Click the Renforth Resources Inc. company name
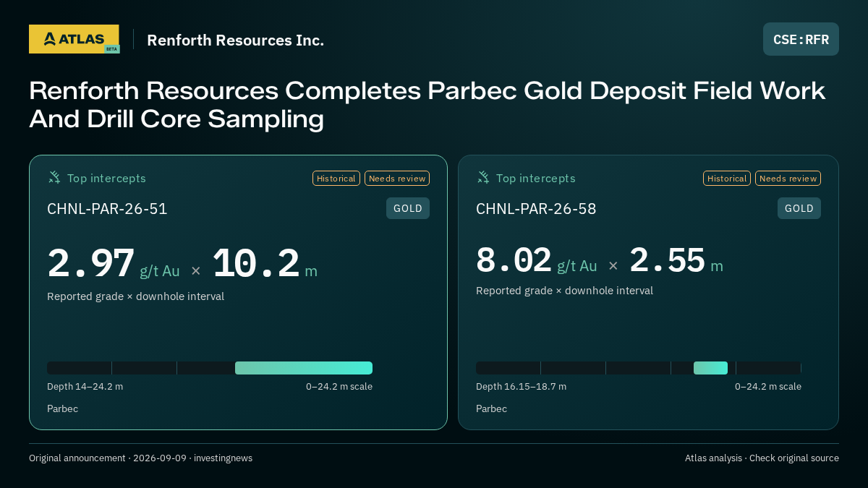The image size is (868, 488). coord(235,40)
